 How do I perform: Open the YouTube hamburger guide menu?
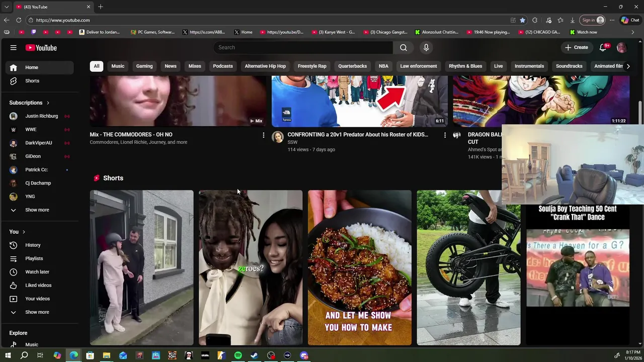click(x=14, y=48)
